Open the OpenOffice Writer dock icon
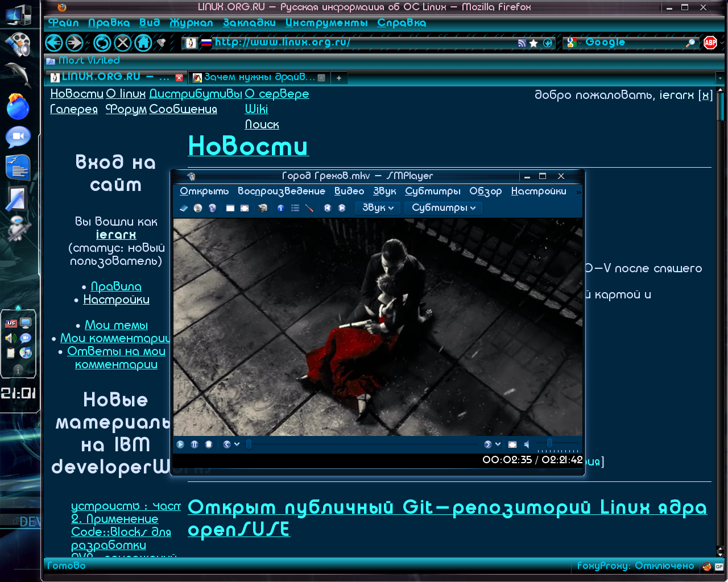Screen dimensions: 728x582 pos(18,168)
